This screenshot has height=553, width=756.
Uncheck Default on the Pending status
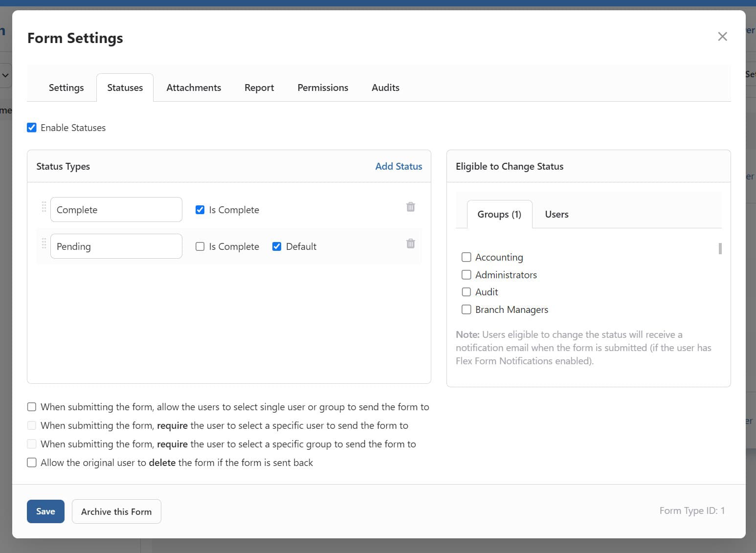(277, 246)
